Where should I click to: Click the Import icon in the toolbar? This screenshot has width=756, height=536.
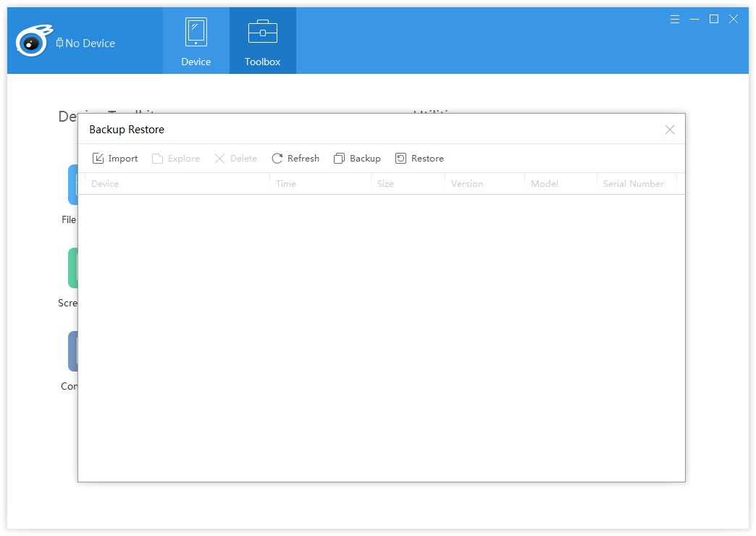point(98,159)
